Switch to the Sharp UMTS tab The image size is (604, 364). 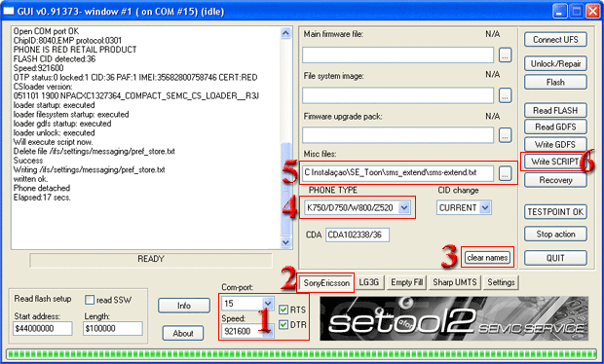[x=455, y=282]
